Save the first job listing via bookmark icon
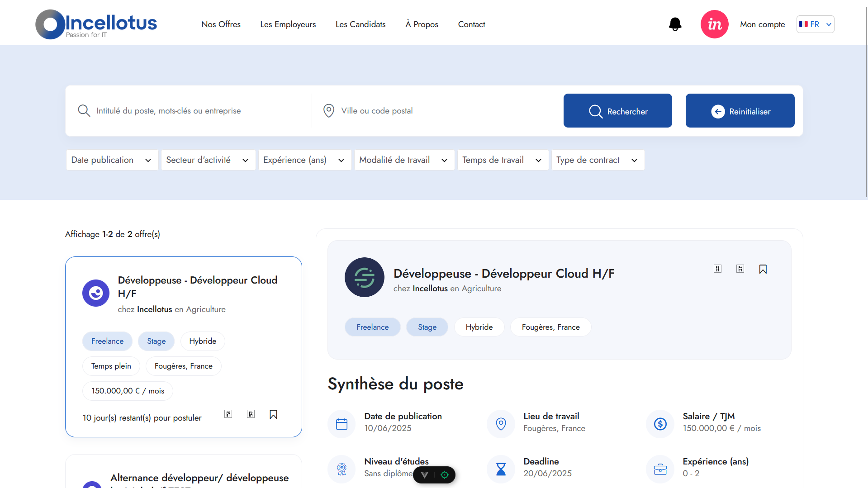Screen dimensions: 868x488 tap(273, 413)
